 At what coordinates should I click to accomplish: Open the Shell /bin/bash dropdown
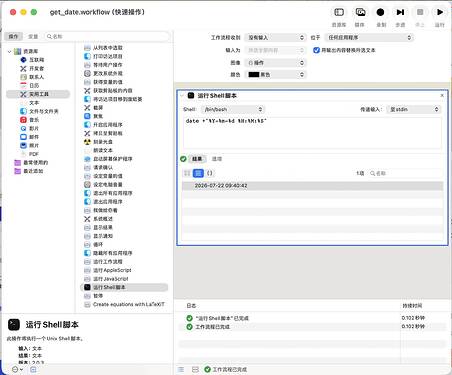(232, 109)
